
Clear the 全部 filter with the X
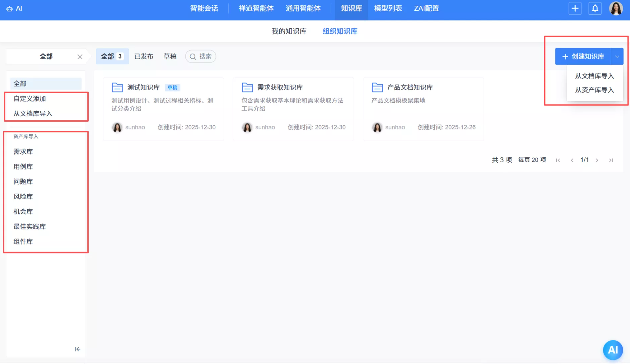click(80, 56)
